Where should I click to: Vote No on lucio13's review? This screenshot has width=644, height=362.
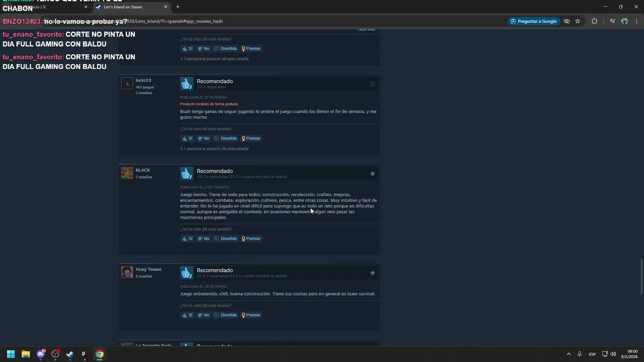click(203, 138)
